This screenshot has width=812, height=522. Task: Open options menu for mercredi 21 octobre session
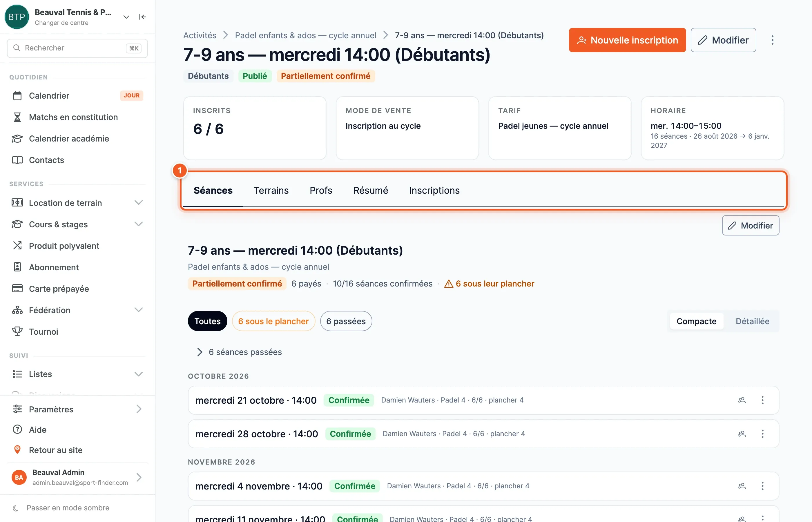762,400
